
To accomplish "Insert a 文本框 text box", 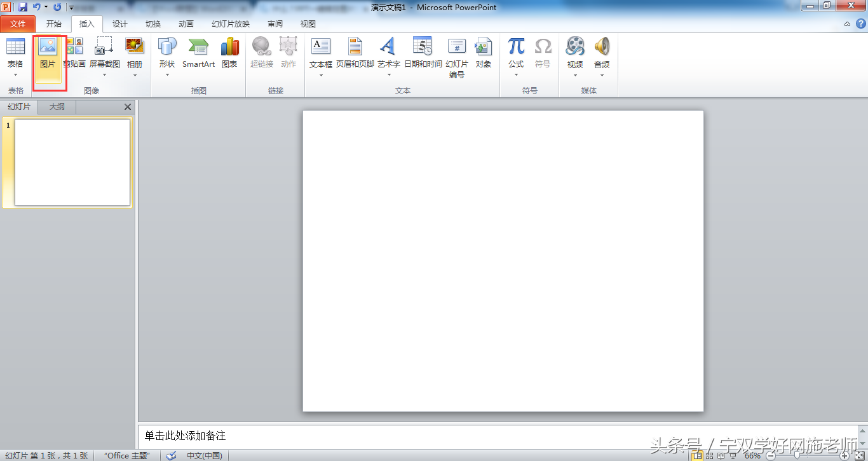I will tap(321, 47).
